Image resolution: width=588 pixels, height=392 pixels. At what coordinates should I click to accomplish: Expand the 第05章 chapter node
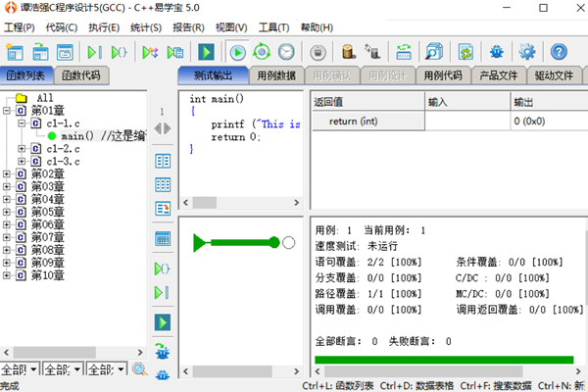pos(7,212)
